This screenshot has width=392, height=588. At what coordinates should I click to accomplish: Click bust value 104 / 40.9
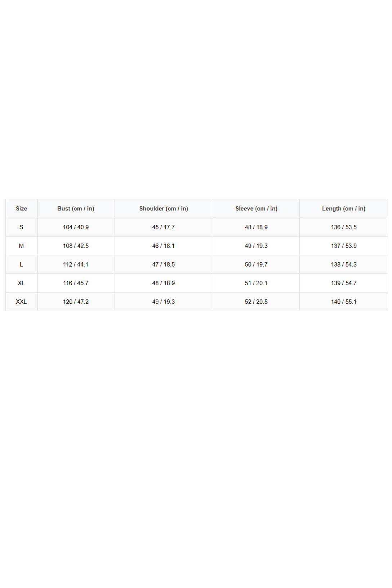click(x=76, y=227)
